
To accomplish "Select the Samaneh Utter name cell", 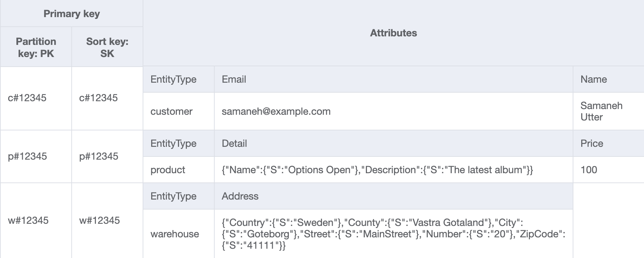I will (601, 111).
